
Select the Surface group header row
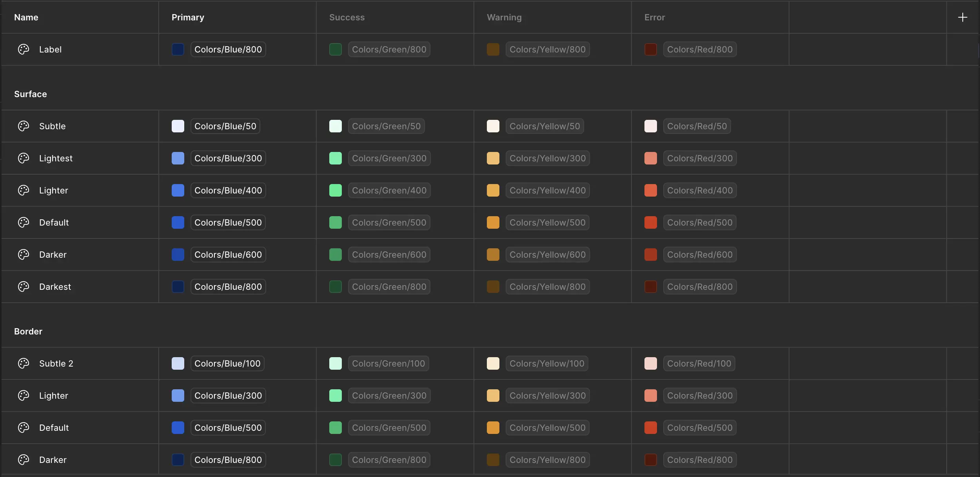(31, 94)
